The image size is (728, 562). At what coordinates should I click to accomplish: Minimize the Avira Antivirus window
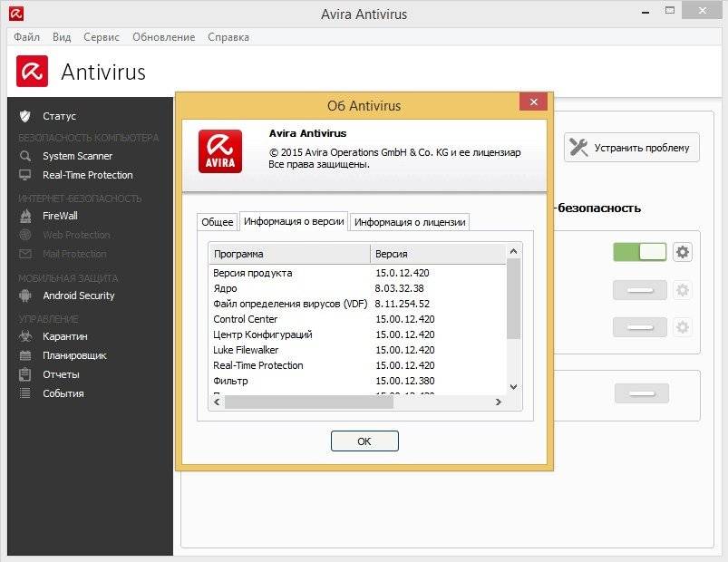pyautogui.click(x=645, y=12)
